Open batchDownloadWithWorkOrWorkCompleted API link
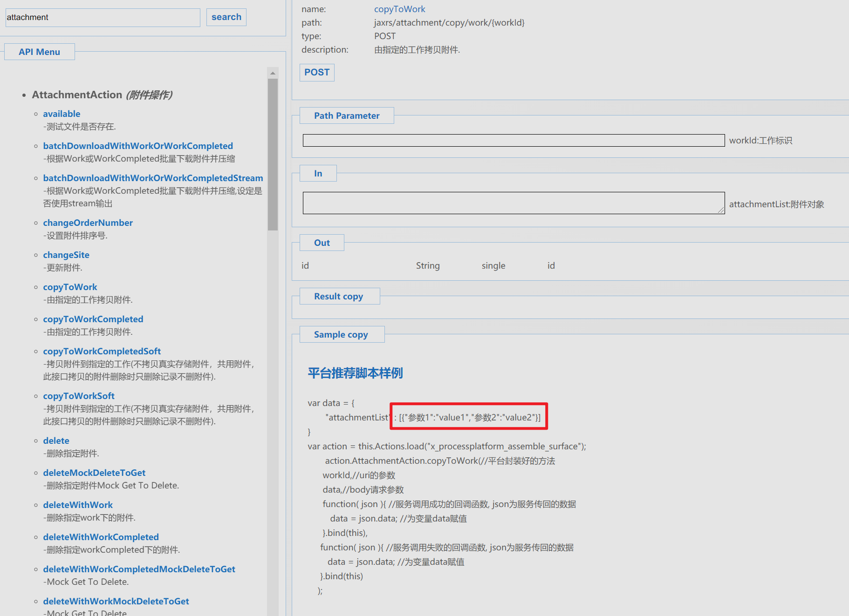 (138, 146)
